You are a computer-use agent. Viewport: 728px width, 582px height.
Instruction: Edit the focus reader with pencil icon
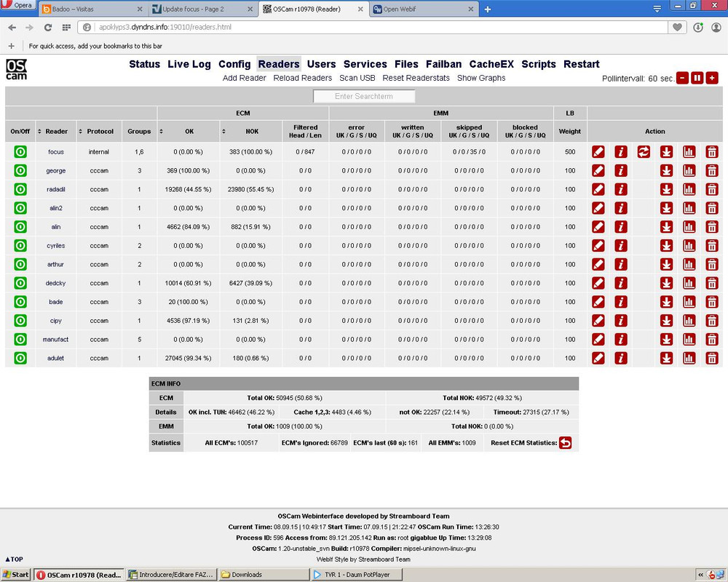pyautogui.click(x=598, y=152)
